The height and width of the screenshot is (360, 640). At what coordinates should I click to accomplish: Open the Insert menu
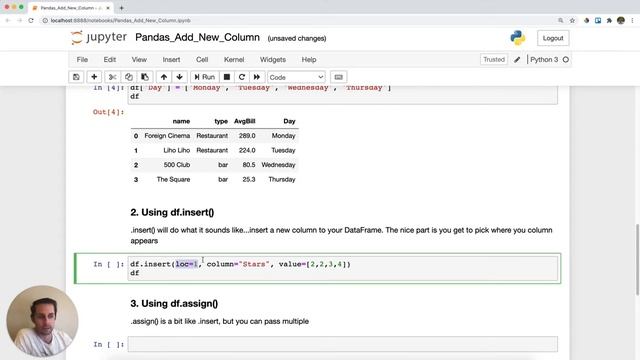pyautogui.click(x=171, y=60)
